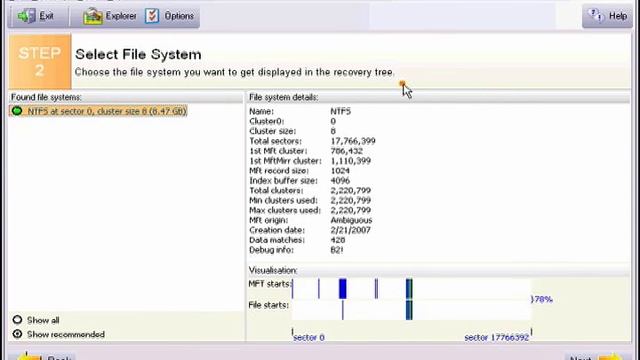Click the Total sectors value 17,766,399
This screenshot has width=640, height=360.
353,141
